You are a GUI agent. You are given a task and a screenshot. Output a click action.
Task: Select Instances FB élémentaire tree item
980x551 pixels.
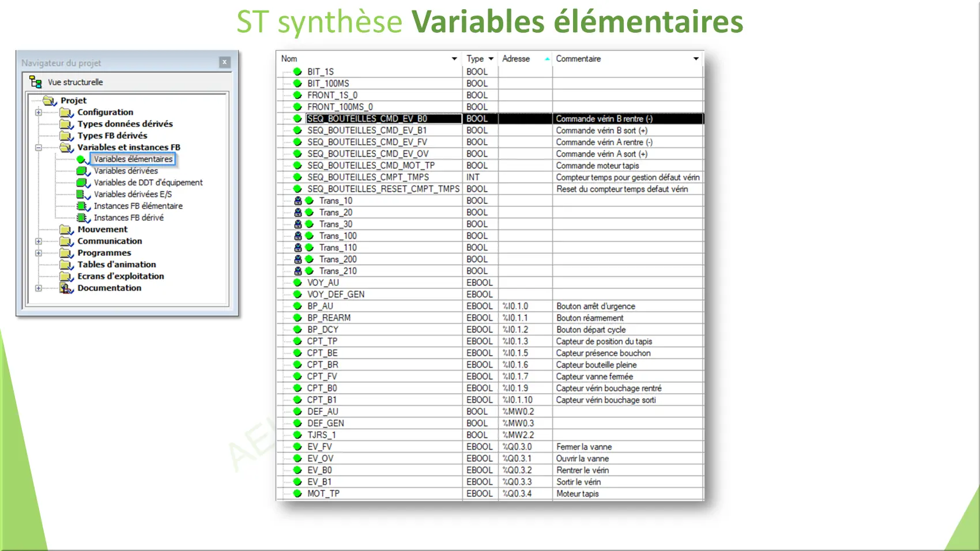[x=138, y=206]
